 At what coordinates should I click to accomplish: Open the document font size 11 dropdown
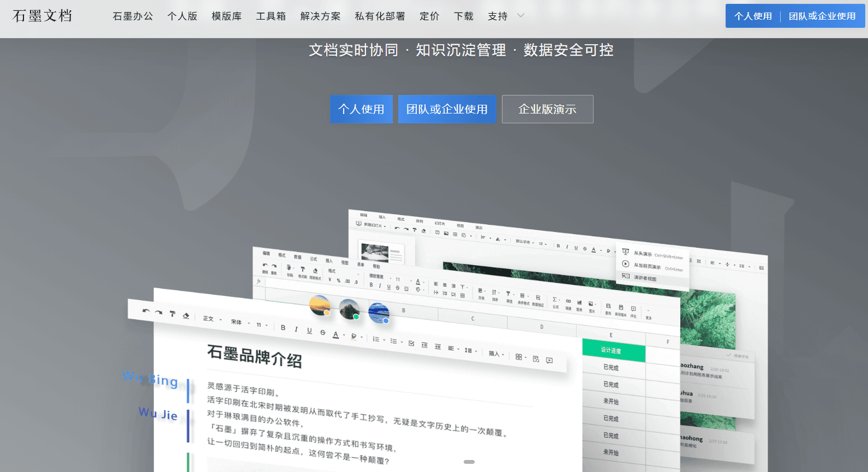pyautogui.click(x=262, y=325)
